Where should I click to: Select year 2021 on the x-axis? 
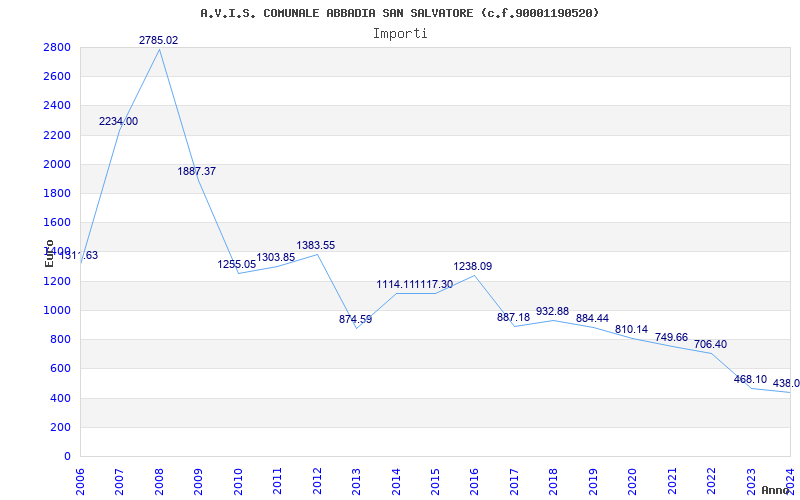point(672,481)
